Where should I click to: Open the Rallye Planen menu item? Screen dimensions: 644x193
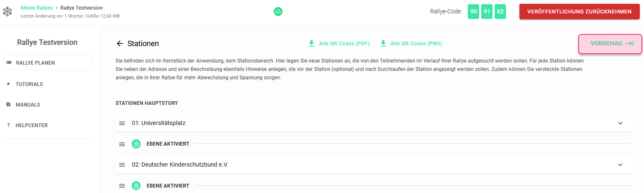[47, 63]
